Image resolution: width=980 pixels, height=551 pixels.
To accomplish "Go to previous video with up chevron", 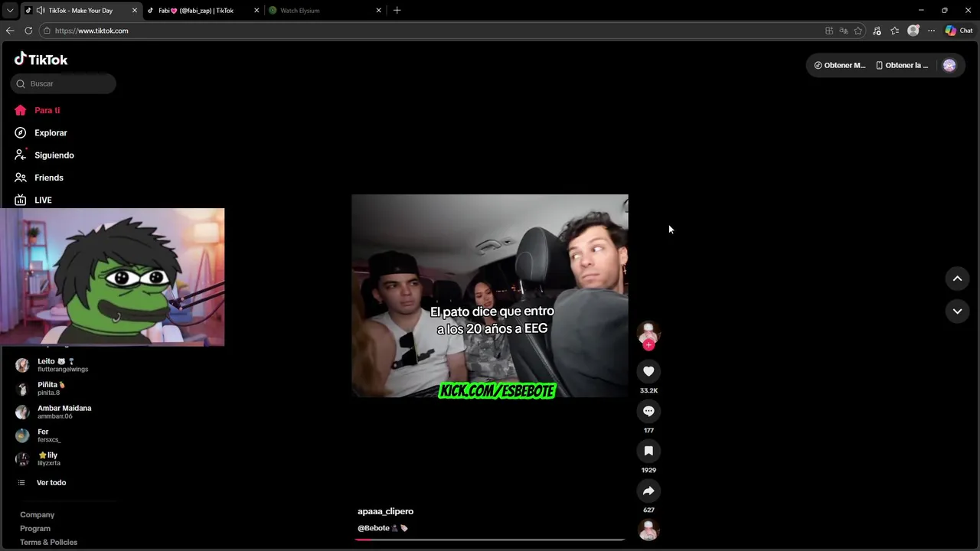I will [x=957, y=279].
